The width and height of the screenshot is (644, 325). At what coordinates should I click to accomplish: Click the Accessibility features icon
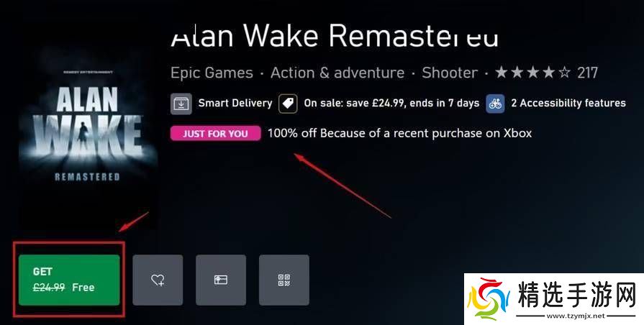tap(495, 104)
